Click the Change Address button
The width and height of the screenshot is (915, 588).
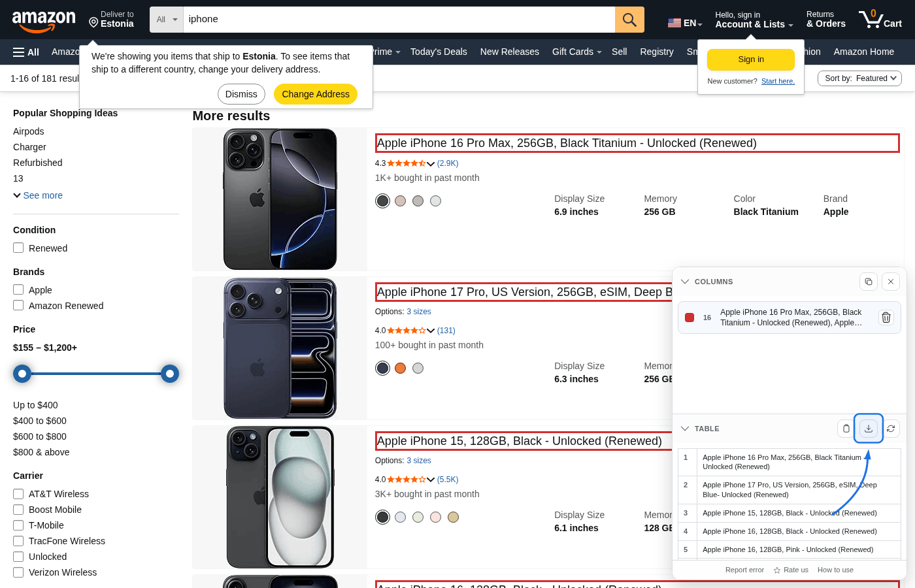coord(316,94)
